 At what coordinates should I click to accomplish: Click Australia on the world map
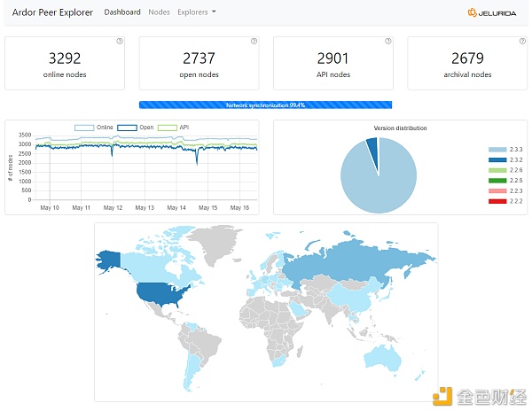(x=383, y=360)
